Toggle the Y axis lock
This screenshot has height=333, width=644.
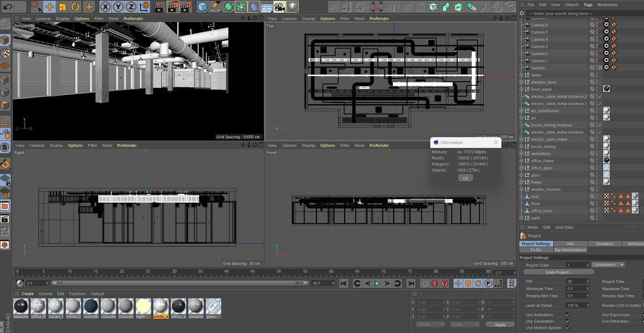click(x=118, y=6)
